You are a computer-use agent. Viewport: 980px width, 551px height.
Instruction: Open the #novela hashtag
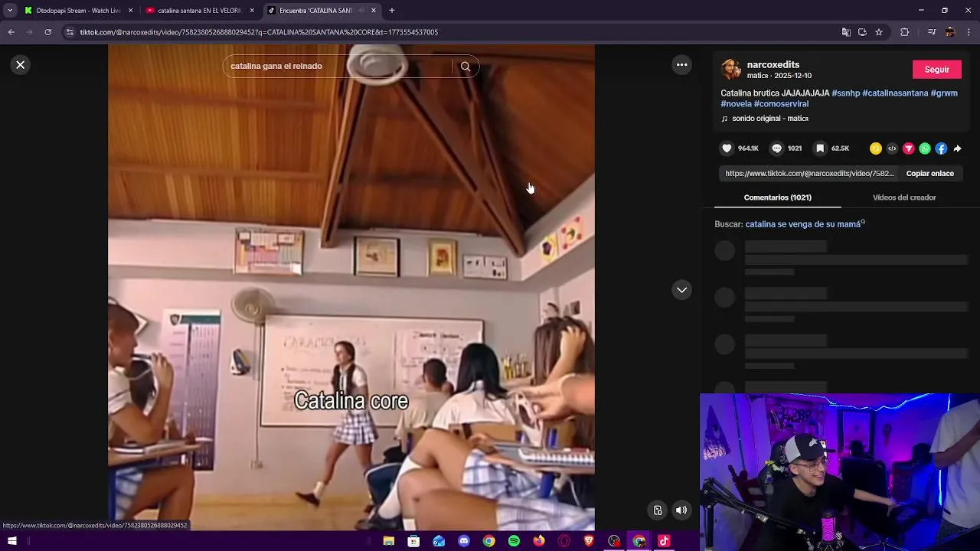[736, 104]
